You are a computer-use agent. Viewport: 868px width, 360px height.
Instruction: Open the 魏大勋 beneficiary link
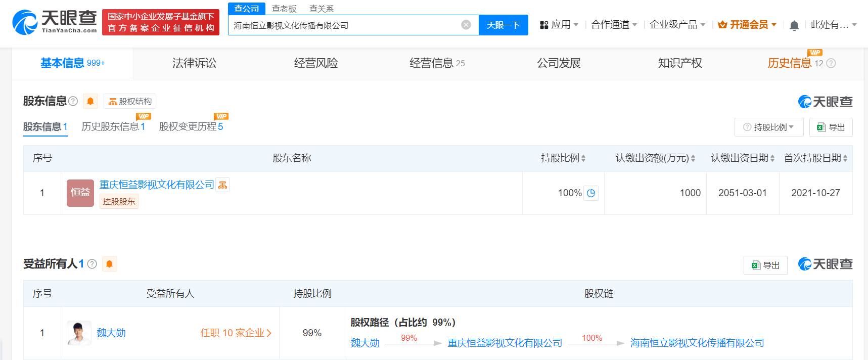coord(111,333)
